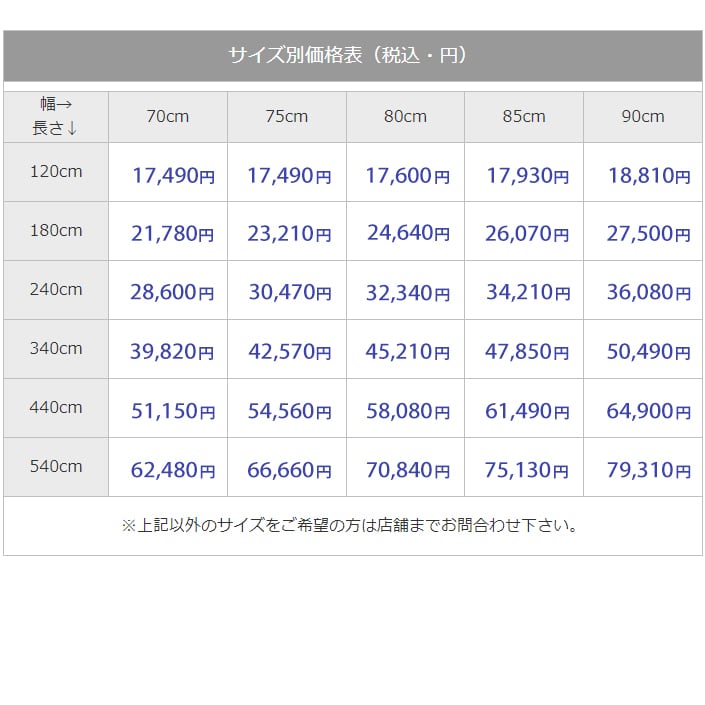This screenshot has width=705, height=705.
Task: Click the 80cm width column header
Action: (x=405, y=117)
